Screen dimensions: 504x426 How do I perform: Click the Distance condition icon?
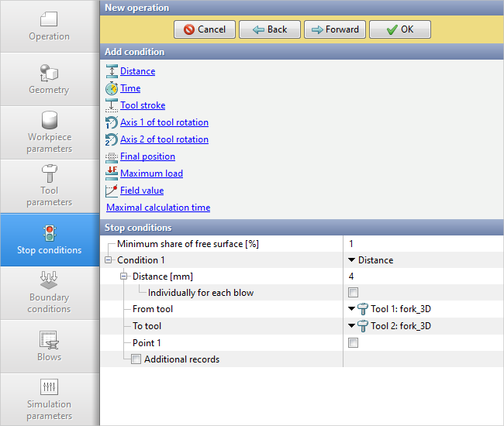click(112, 71)
